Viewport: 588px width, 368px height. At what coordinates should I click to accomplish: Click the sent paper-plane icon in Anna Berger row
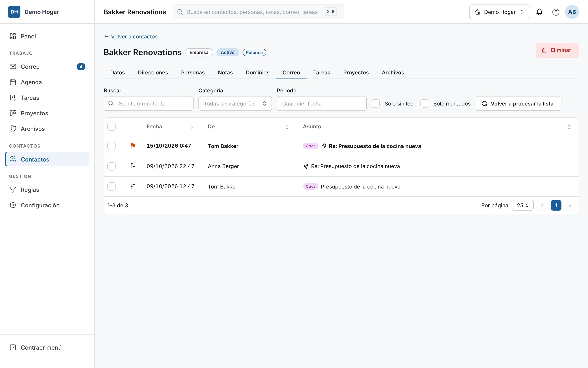(x=306, y=166)
